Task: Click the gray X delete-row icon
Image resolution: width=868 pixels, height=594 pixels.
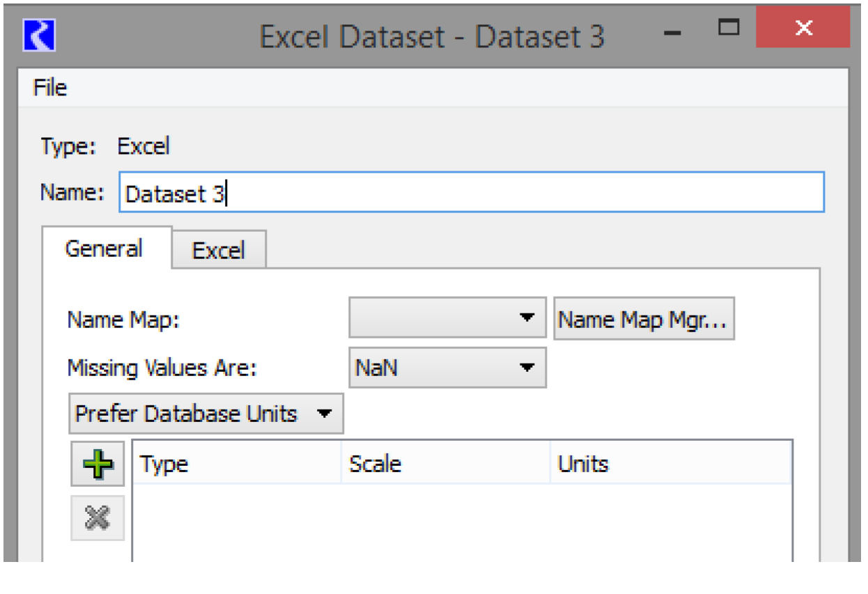Action: [x=98, y=517]
